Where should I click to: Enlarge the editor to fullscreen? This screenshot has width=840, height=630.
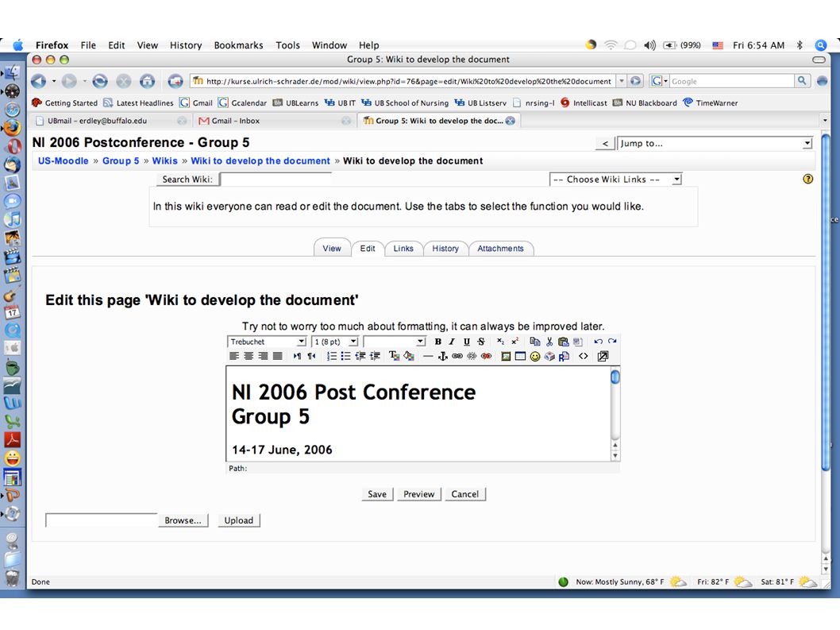coord(603,356)
